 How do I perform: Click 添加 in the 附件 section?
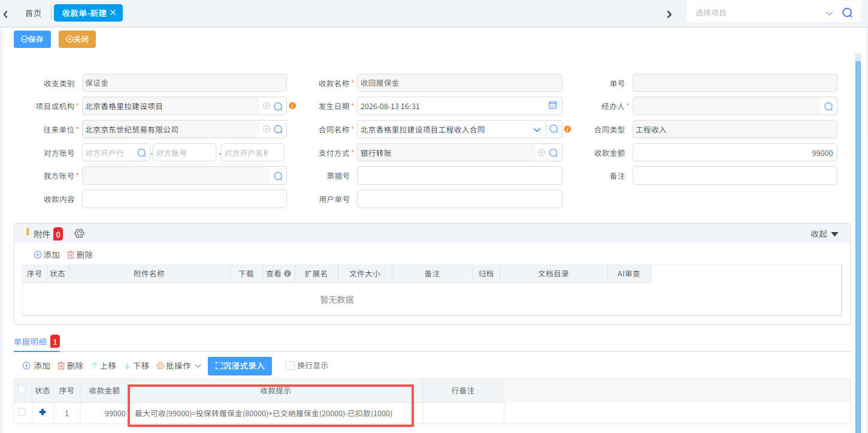[x=47, y=255]
